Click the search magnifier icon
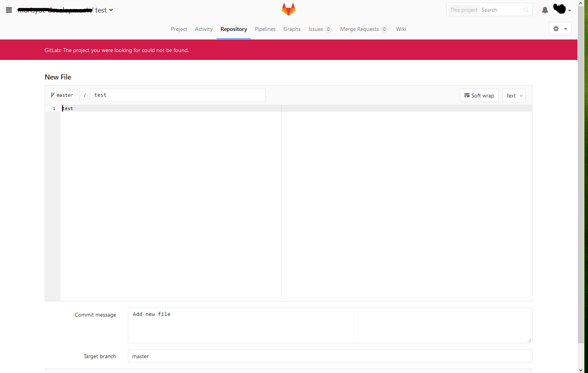The height and width of the screenshot is (373, 588). (x=525, y=10)
